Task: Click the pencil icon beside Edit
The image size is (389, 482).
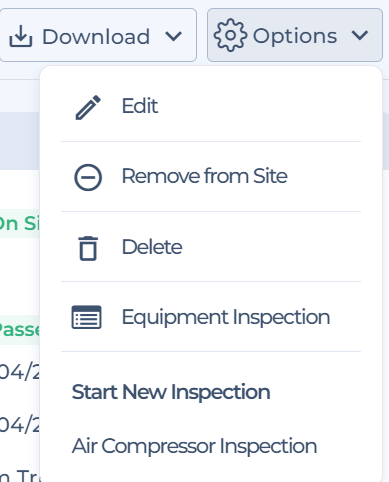Action: pos(88,107)
